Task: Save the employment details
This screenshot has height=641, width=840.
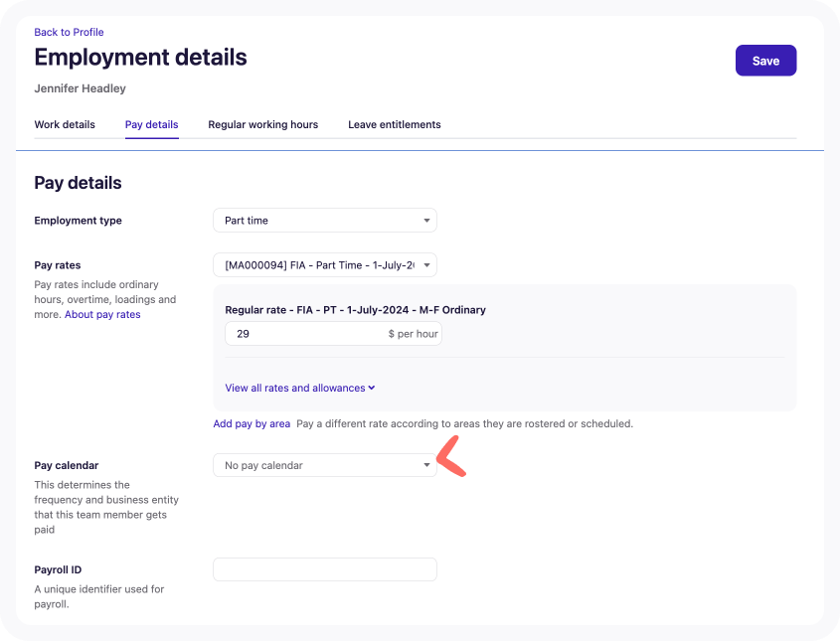Action: point(765,61)
